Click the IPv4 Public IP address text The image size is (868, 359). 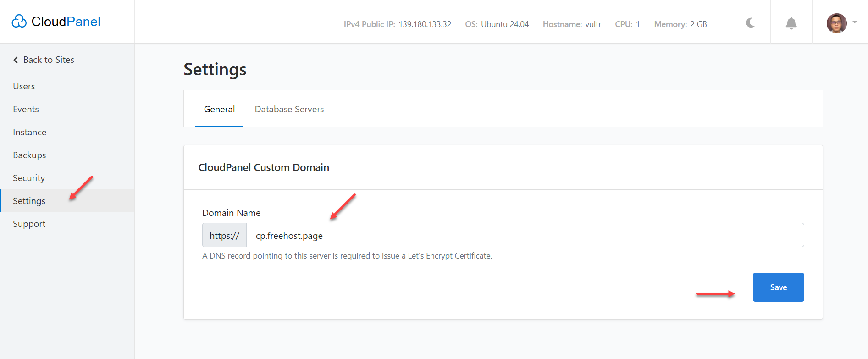click(424, 24)
